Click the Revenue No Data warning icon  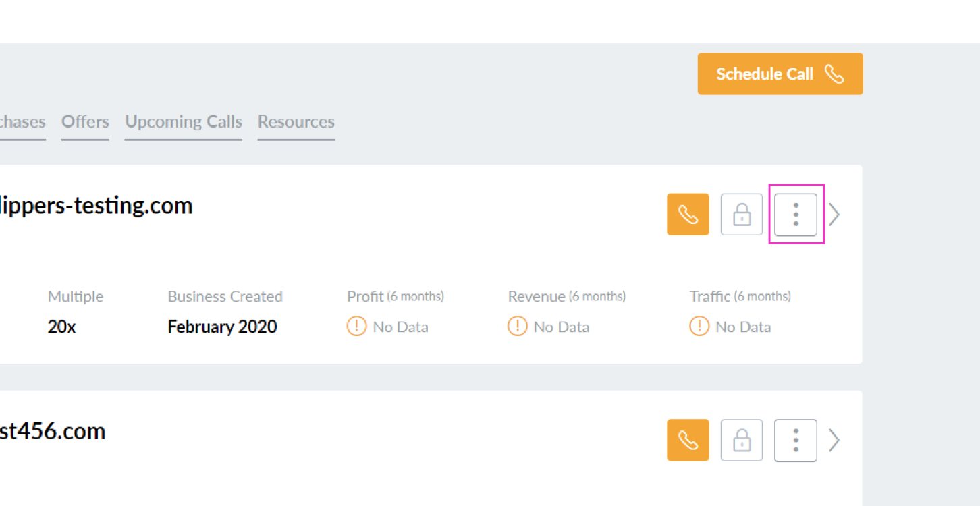(517, 327)
